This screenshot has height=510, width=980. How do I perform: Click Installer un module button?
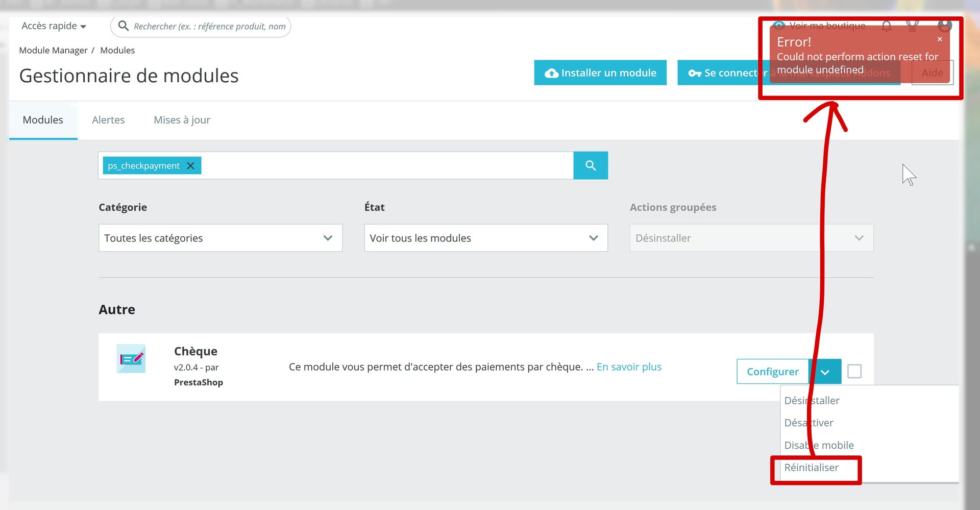600,72
